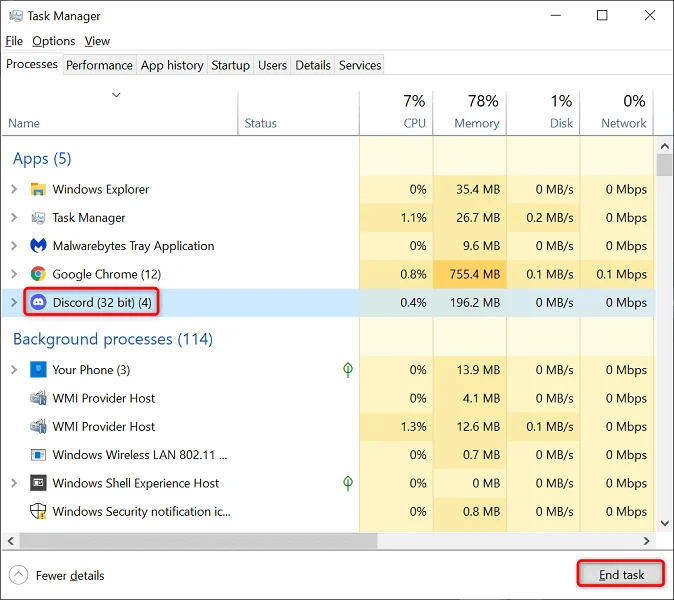Expand the Discord (32 bit) process group

click(14, 302)
